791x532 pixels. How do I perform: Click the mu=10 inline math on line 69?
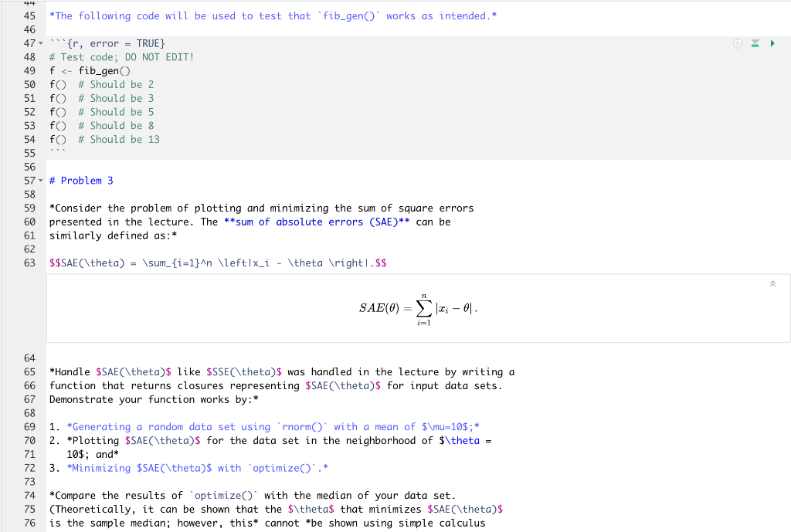coord(446,426)
